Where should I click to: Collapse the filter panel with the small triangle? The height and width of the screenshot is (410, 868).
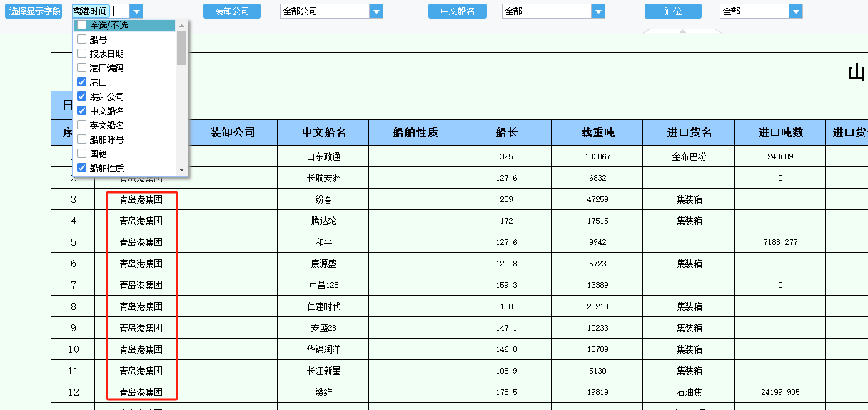pyautogui.click(x=682, y=31)
